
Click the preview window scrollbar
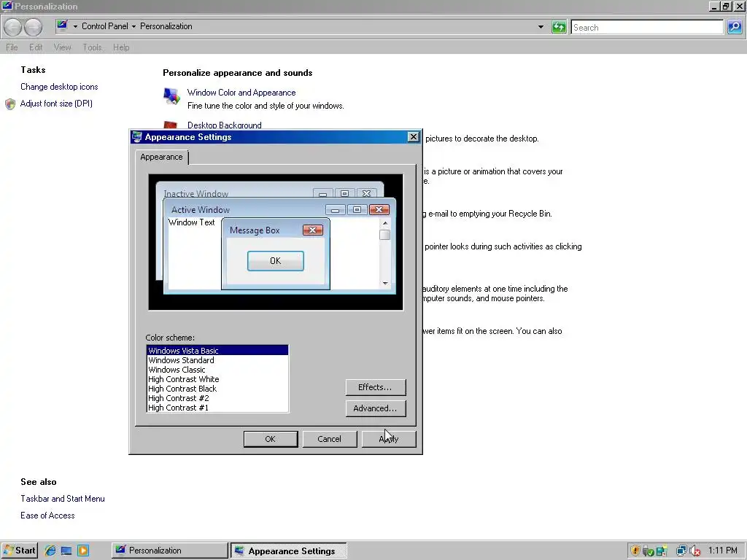pos(385,253)
